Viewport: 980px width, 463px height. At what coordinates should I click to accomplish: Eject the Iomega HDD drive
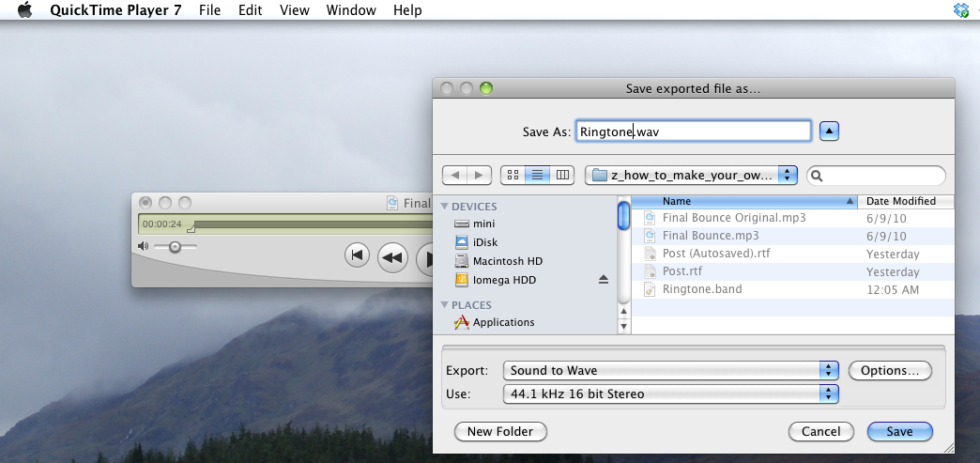tap(604, 280)
